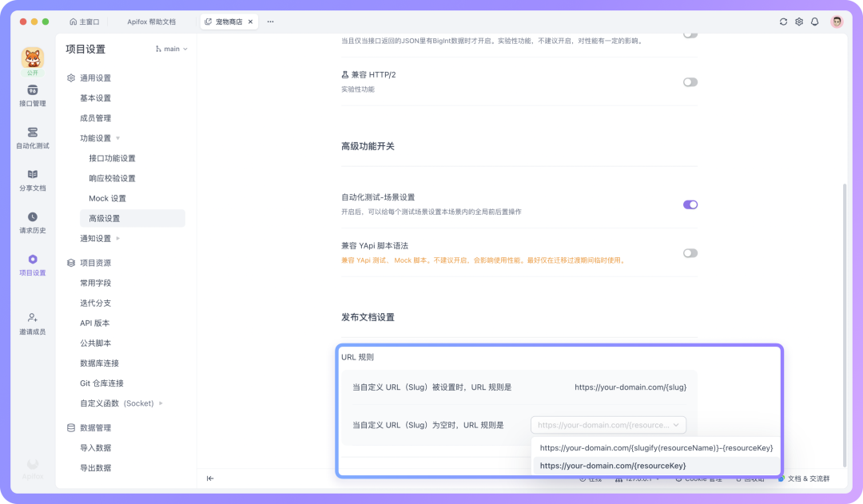Click the 项目设置 panel title
This screenshot has width=863, height=504.
pos(86,49)
